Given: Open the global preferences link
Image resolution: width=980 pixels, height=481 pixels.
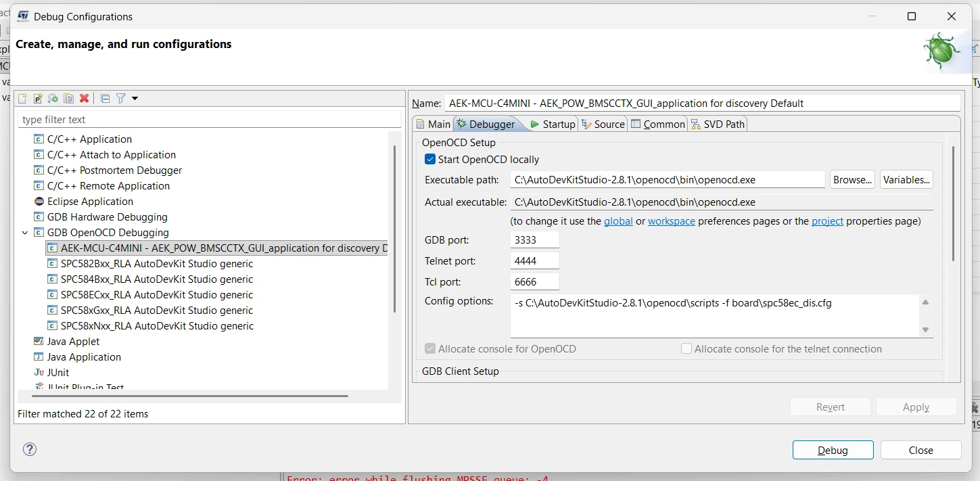Looking at the screenshot, I should 618,221.
